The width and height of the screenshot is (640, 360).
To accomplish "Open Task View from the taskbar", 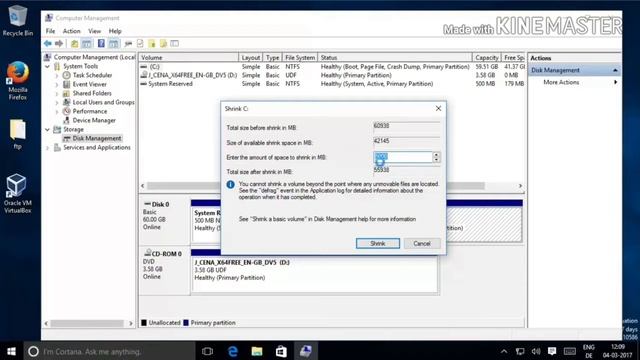I will [207, 351].
